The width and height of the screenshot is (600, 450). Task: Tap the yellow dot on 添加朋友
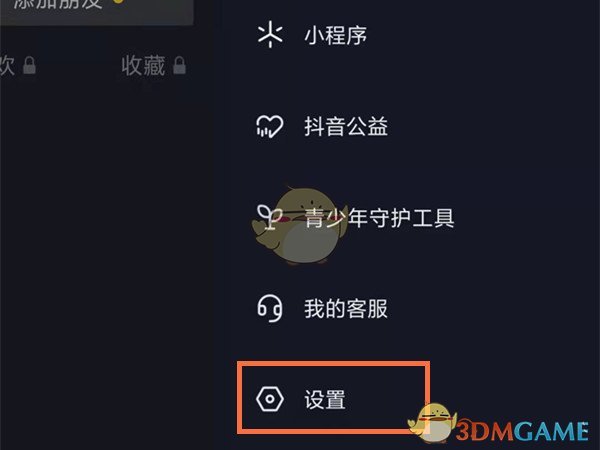pos(119,2)
